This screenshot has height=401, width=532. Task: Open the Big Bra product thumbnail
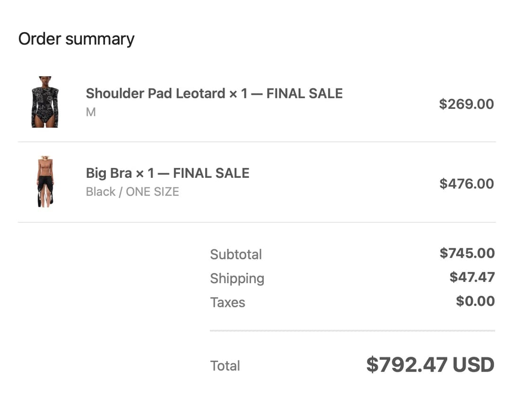(45, 182)
